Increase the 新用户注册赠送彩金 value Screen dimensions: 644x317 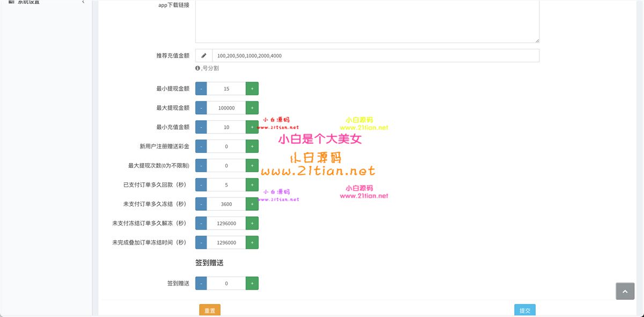point(252,146)
